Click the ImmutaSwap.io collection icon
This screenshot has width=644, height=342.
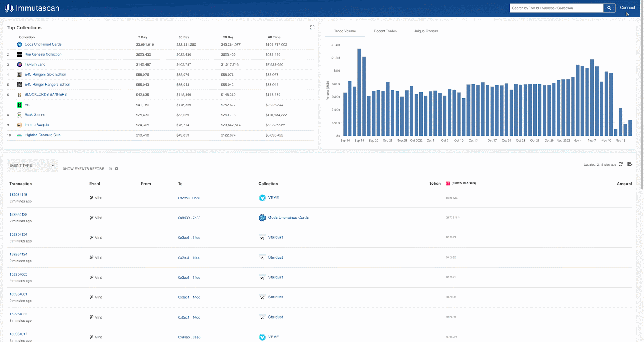click(x=19, y=125)
